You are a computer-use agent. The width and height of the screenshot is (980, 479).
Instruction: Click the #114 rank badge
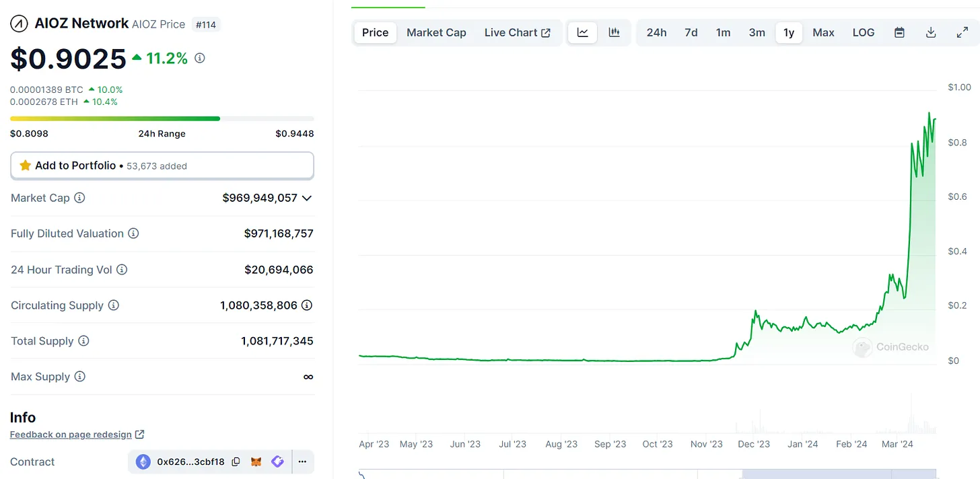pyautogui.click(x=206, y=24)
